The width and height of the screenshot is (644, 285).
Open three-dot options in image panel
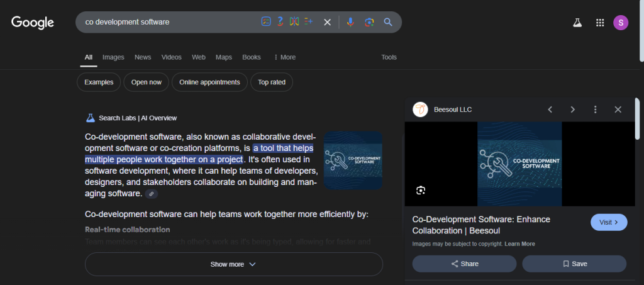click(x=595, y=109)
